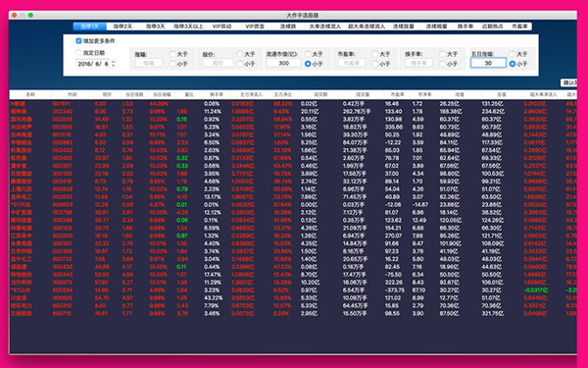The image size is (588, 368).
Task: Click the 股价 value input box
Action: tap(218, 63)
